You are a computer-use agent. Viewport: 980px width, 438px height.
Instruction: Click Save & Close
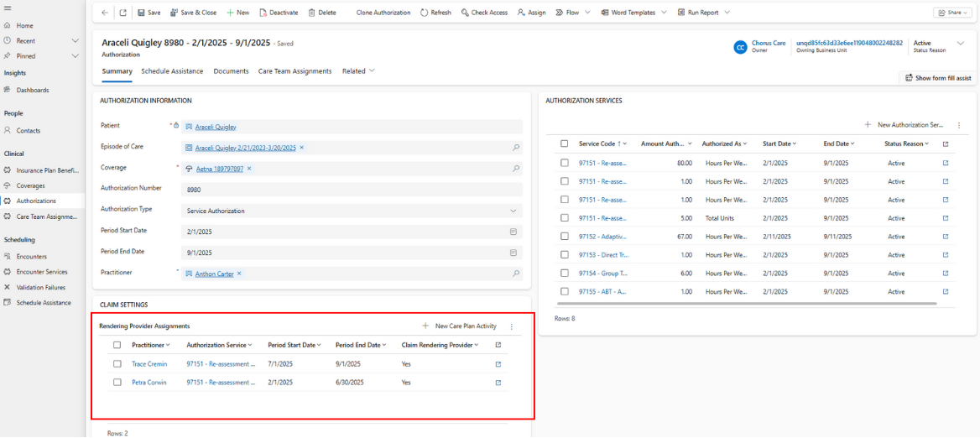pos(192,13)
